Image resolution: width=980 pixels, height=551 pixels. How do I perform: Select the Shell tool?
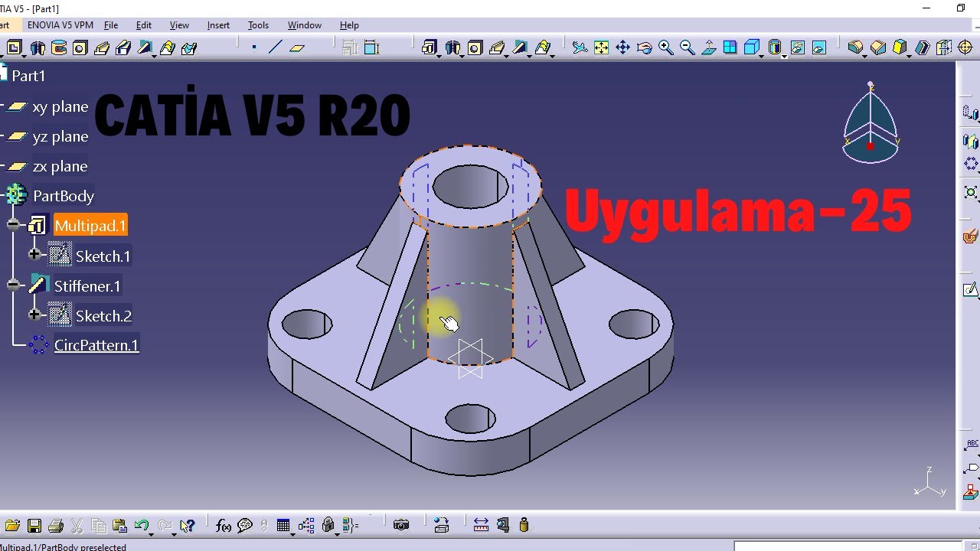coord(923,47)
